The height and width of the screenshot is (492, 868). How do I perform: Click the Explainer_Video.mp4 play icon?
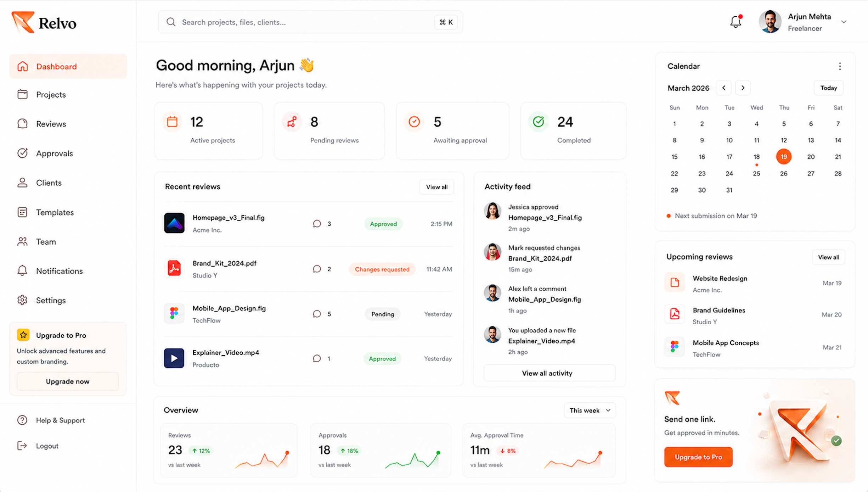click(174, 358)
